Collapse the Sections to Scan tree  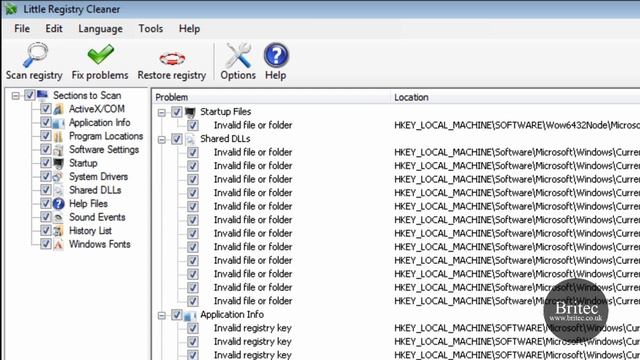(16, 96)
